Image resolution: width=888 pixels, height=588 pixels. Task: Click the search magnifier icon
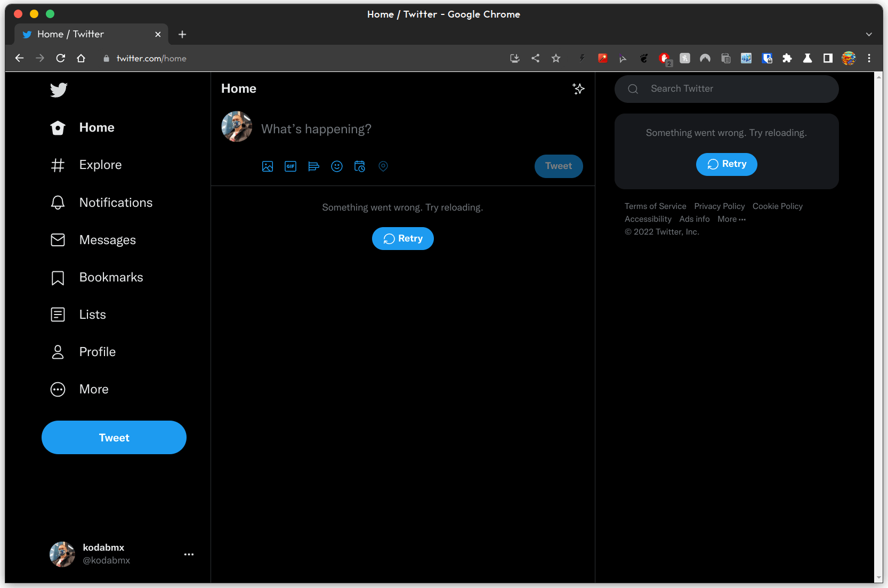tap(633, 89)
